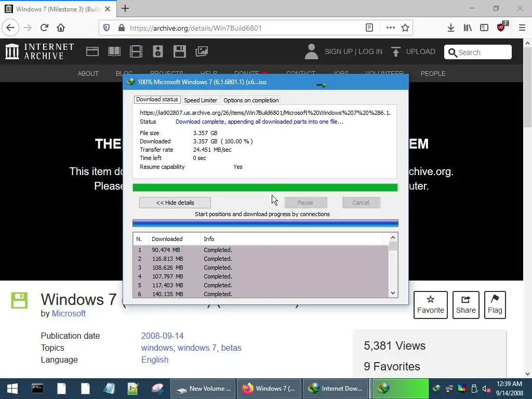Open the Texts book icon
The image size is (532, 399).
(x=114, y=51)
